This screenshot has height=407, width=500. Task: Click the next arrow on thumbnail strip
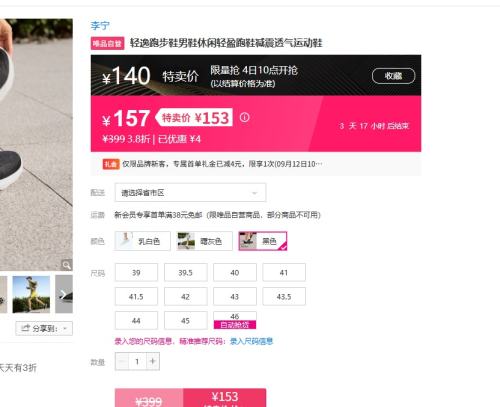coord(64,294)
